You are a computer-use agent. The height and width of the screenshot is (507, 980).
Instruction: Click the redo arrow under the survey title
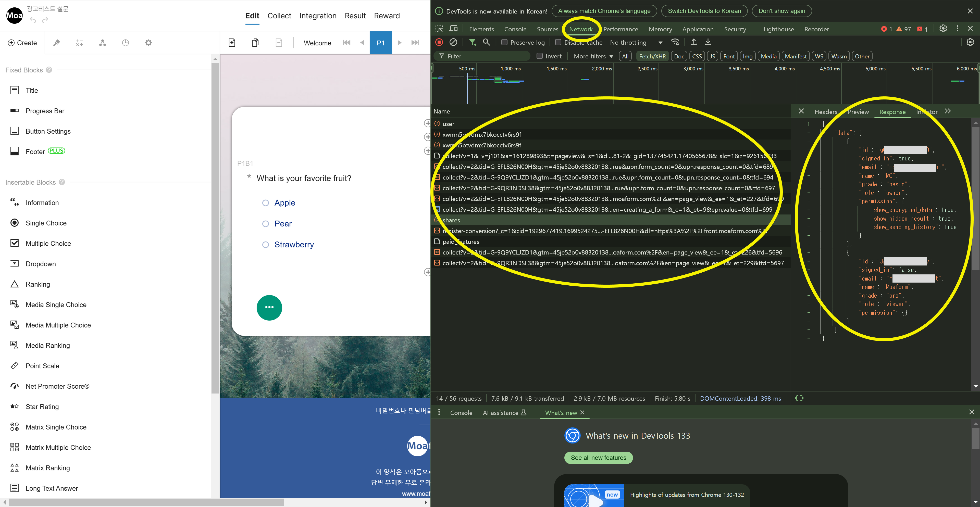click(x=45, y=20)
